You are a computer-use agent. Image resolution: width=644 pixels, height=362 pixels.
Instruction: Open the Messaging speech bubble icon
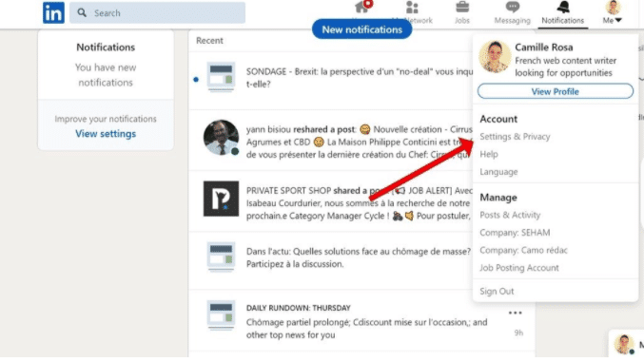pos(512,8)
